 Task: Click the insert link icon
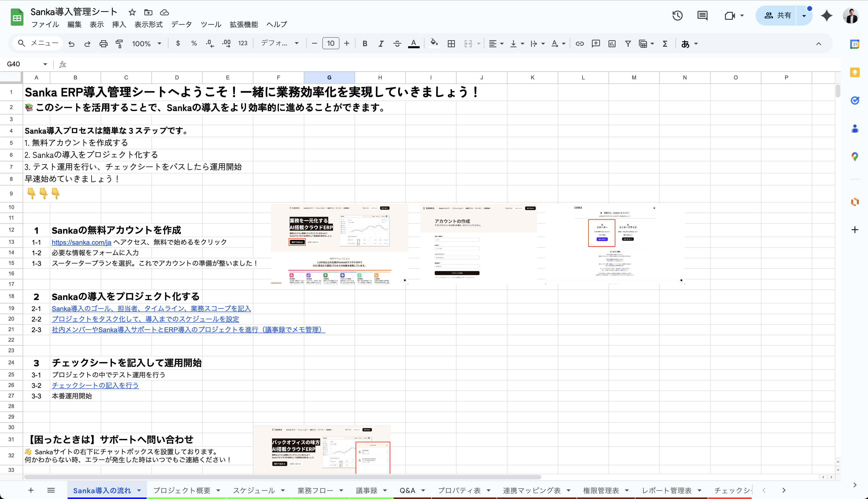(580, 43)
